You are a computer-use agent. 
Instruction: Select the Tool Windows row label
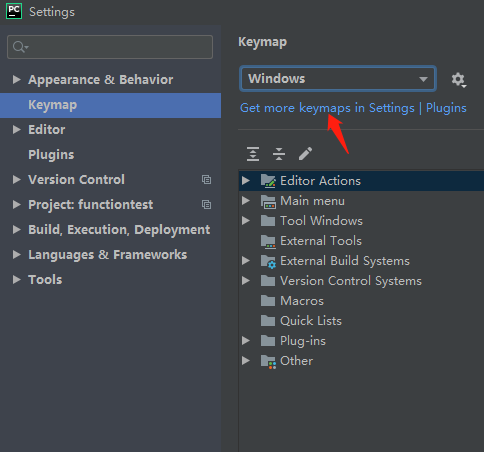point(321,221)
